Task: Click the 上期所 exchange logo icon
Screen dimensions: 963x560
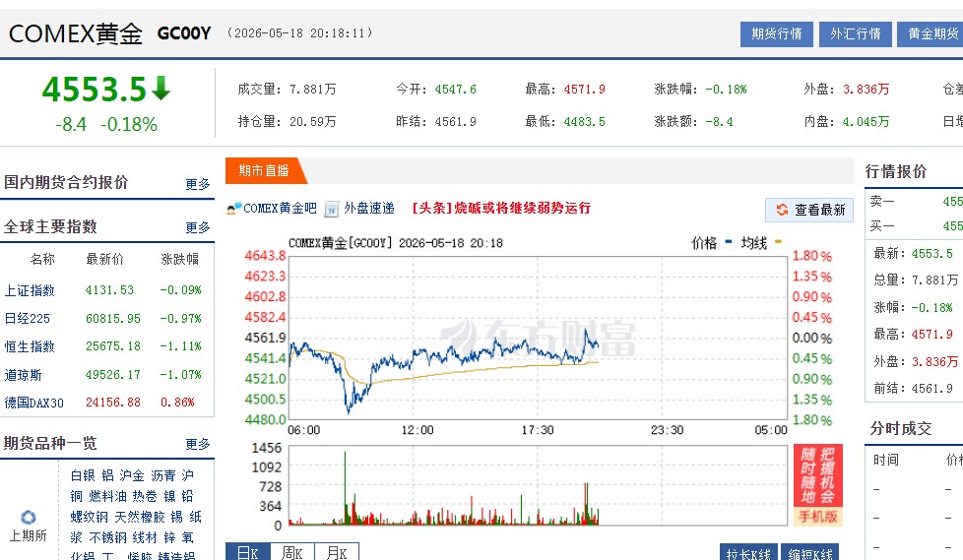Action: click(29, 517)
